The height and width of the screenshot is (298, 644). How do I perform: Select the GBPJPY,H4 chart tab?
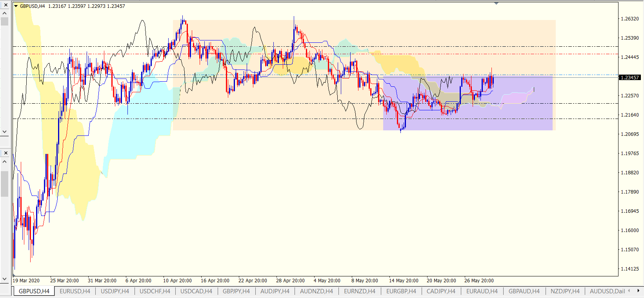236,291
